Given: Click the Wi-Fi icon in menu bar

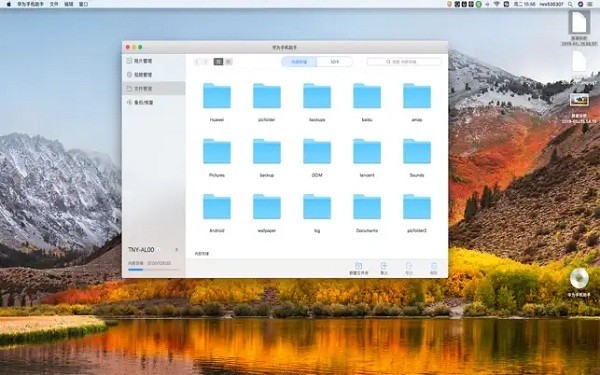Looking at the screenshot, I should (x=497, y=4).
